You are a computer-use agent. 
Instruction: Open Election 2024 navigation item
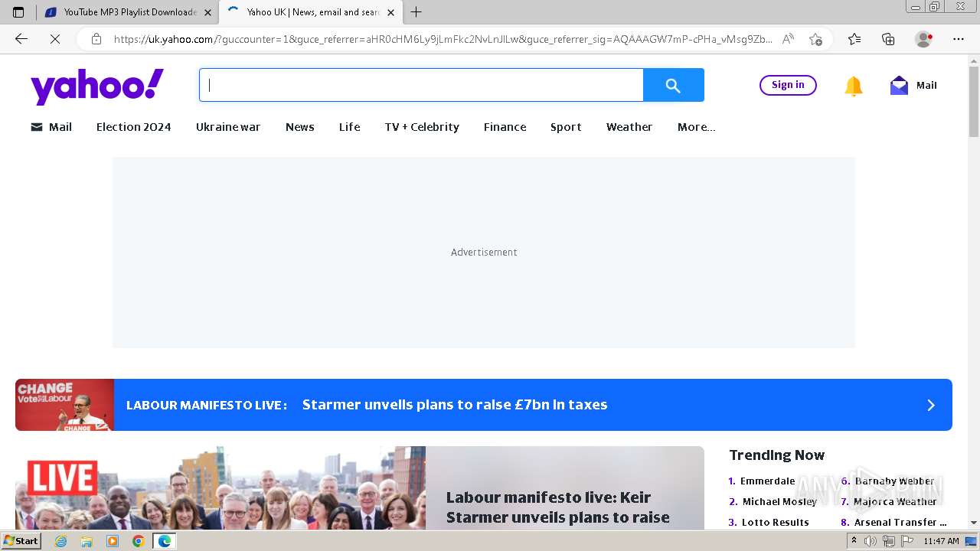point(133,127)
